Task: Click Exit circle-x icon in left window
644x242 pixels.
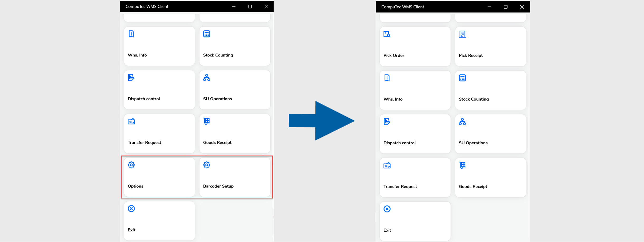Action: [x=131, y=208]
